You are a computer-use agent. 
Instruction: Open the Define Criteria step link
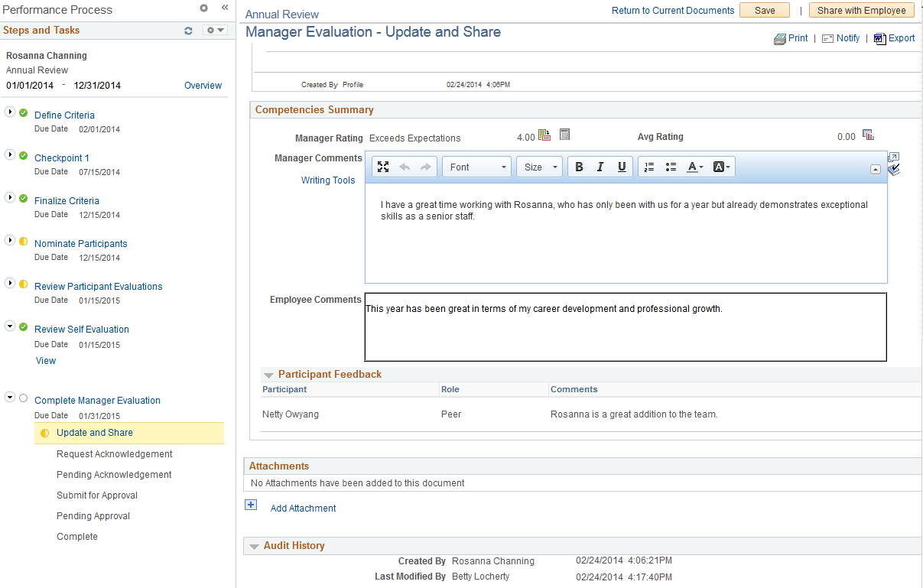click(65, 115)
